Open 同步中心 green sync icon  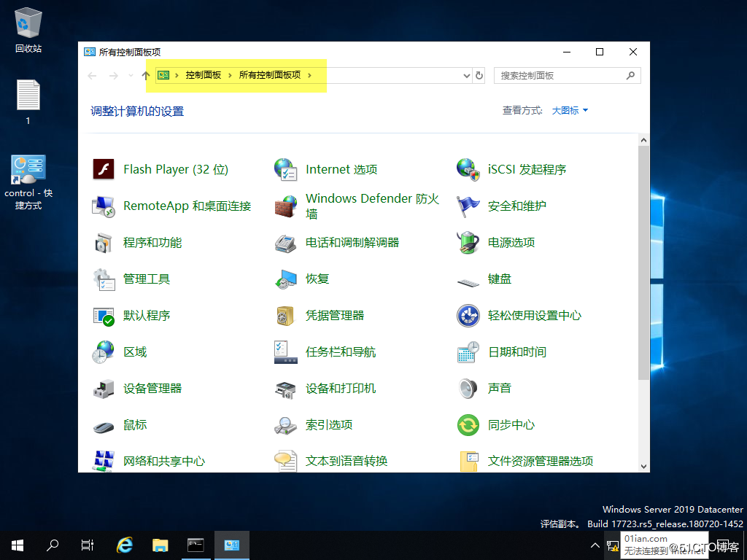point(468,425)
